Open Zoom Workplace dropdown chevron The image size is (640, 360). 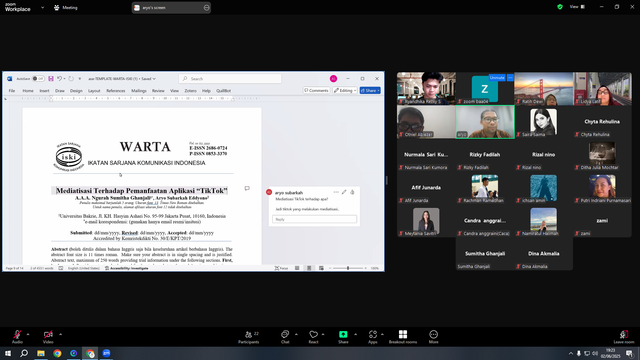coord(42,7)
